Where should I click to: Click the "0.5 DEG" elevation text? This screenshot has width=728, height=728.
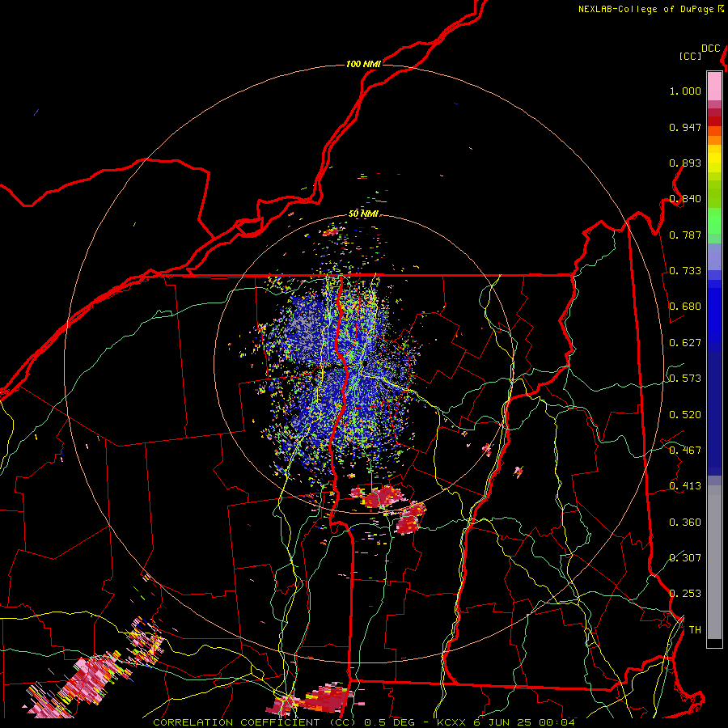click(390, 722)
